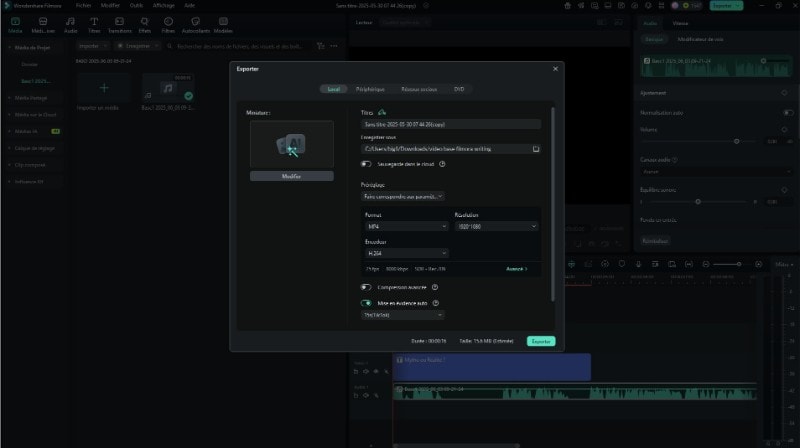Click help icon beside Sauvegarde dans le cloud
Screen dimensions: 800x448
click(442, 164)
